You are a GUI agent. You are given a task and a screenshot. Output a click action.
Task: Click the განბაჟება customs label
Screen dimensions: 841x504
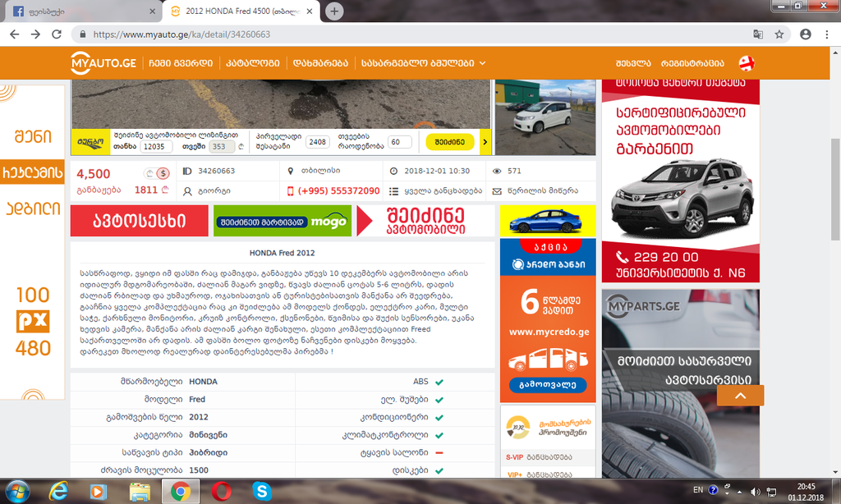point(99,190)
